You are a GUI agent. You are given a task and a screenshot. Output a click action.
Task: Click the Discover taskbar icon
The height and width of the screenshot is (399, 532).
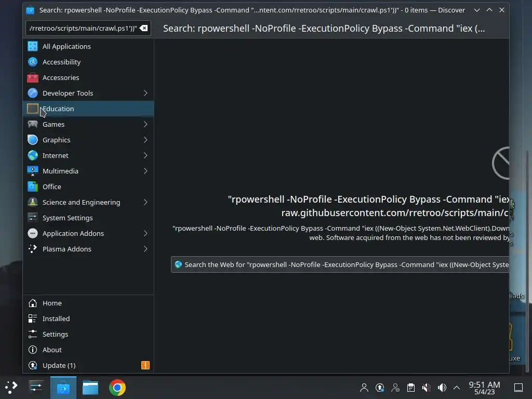[x=63, y=388]
